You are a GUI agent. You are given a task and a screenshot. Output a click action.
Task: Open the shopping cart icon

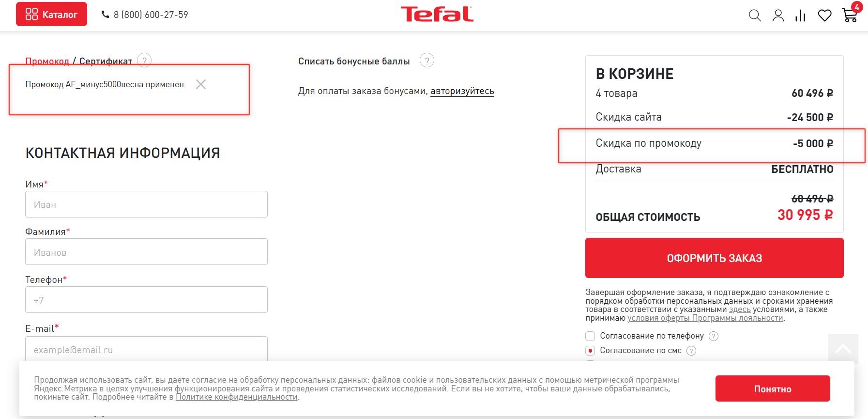[850, 15]
